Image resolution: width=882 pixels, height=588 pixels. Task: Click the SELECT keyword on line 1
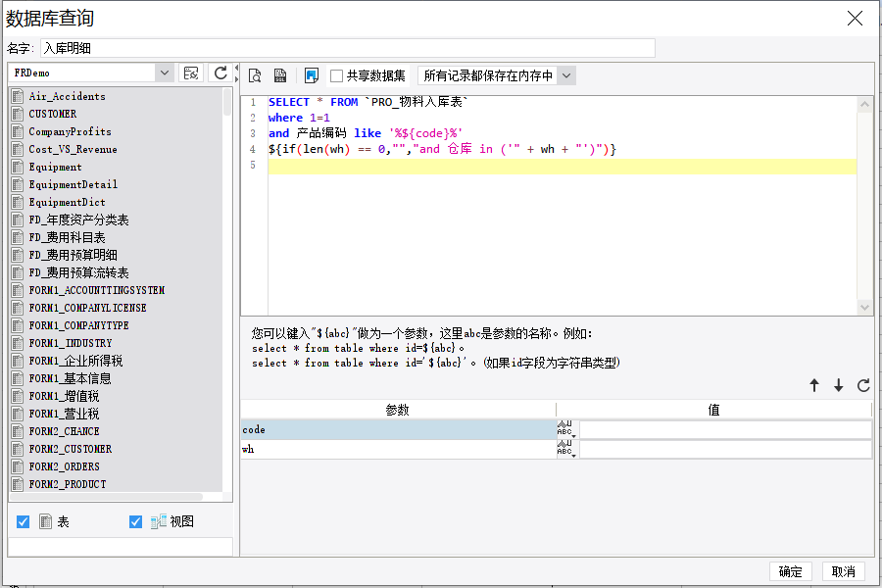288,102
